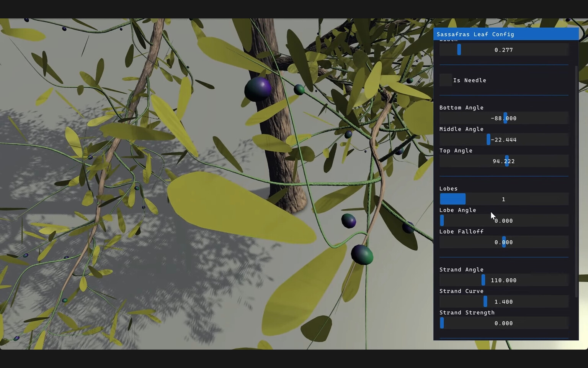Set the Lobes slider
This screenshot has height=368, width=588.
pyautogui.click(x=504, y=199)
